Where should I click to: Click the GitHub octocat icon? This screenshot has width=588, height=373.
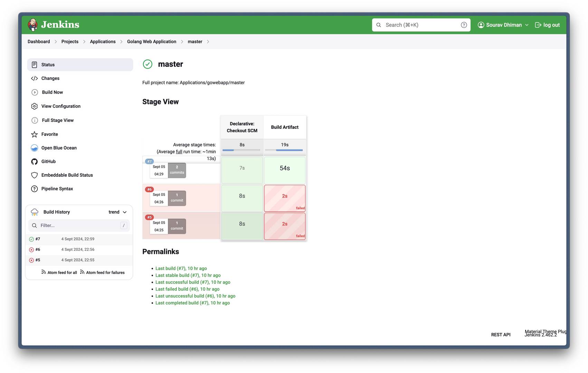click(x=35, y=162)
